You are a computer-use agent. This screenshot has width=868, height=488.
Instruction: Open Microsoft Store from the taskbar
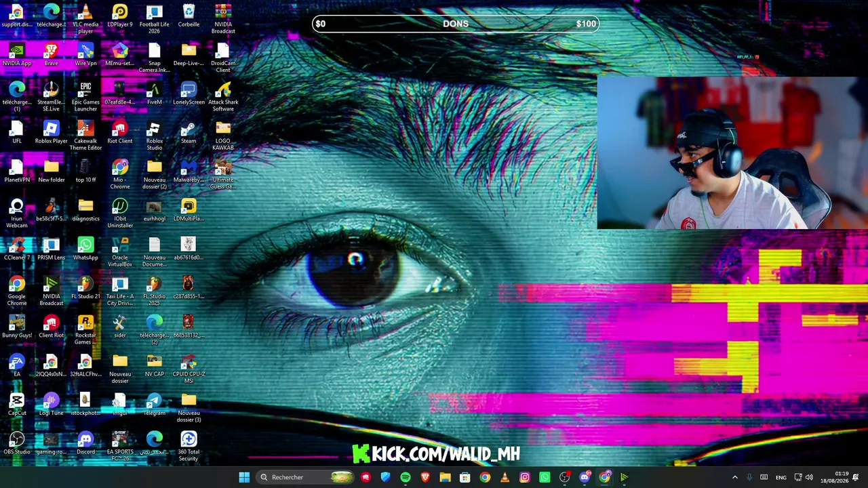coord(465,477)
